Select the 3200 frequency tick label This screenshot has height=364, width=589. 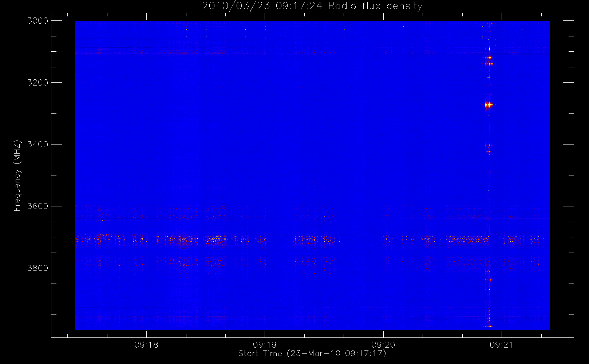38,83
